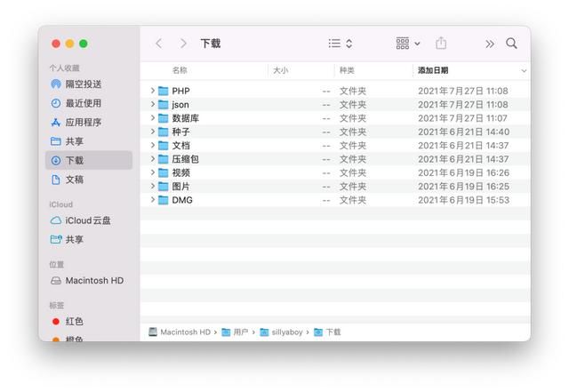
Task: Click 下载 in path bar
Action: point(327,332)
